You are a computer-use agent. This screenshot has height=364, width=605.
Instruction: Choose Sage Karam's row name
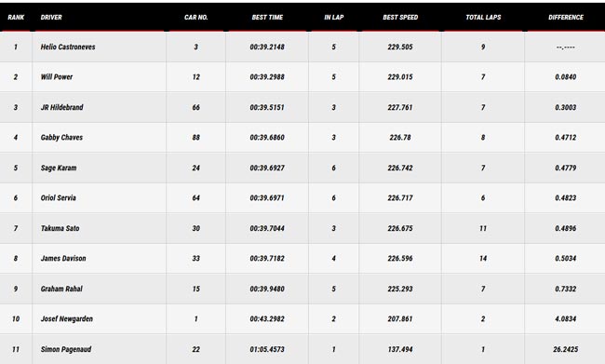(x=59, y=168)
